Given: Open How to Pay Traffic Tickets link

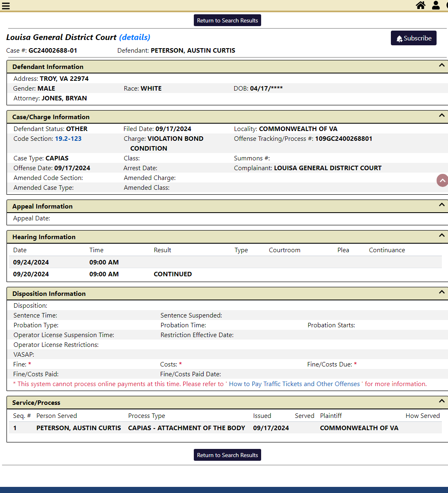Looking at the screenshot, I should click(x=294, y=384).
